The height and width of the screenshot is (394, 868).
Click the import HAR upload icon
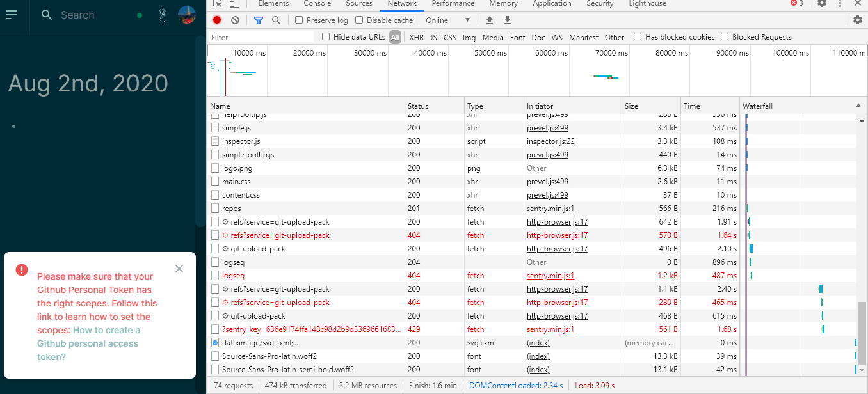(x=490, y=20)
